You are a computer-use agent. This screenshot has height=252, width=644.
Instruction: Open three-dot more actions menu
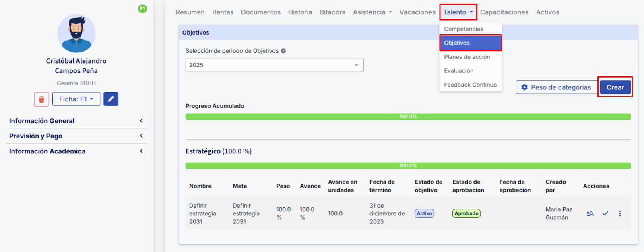pyautogui.click(x=620, y=213)
